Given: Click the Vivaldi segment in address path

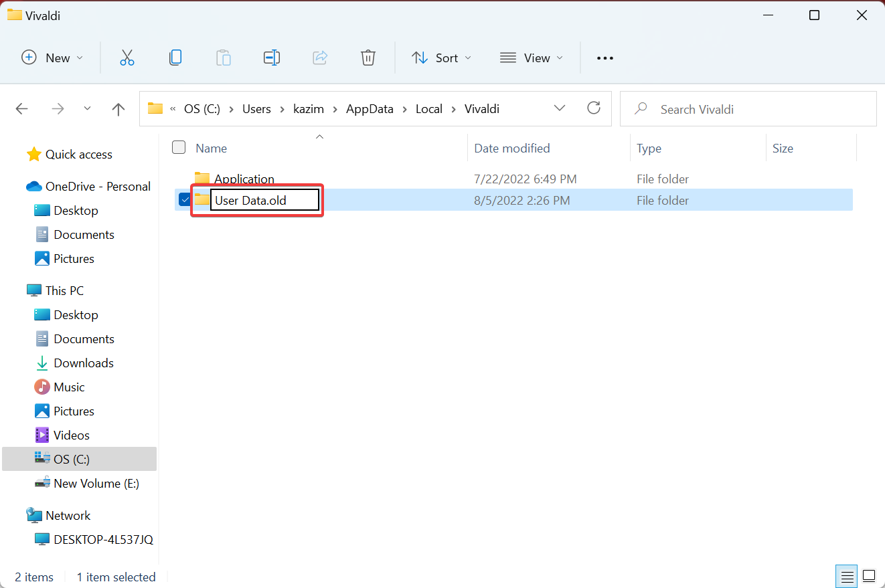Looking at the screenshot, I should pos(482,109).
